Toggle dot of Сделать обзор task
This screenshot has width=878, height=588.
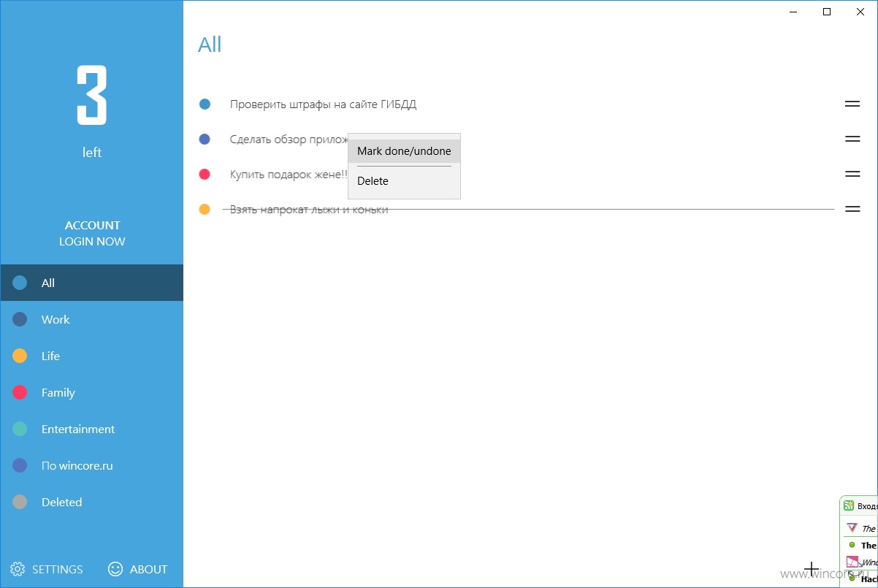coord(205,139)
